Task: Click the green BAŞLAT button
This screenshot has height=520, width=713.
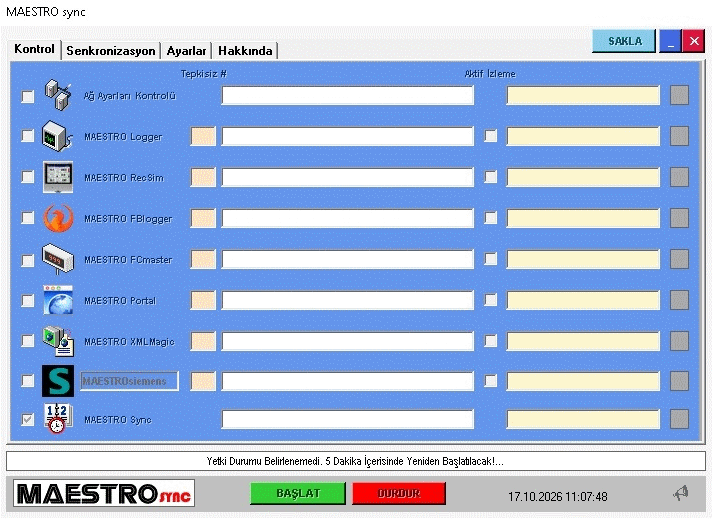Action: 298,494
